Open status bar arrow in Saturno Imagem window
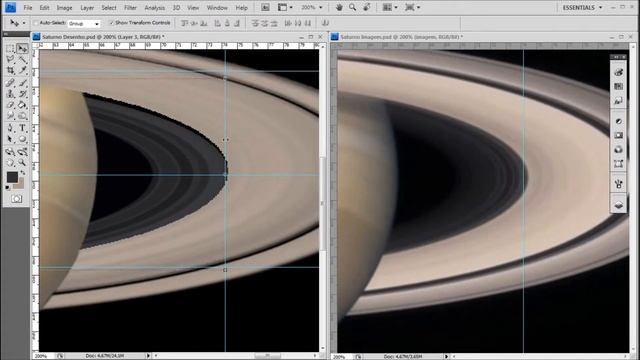 pos(447,356)
